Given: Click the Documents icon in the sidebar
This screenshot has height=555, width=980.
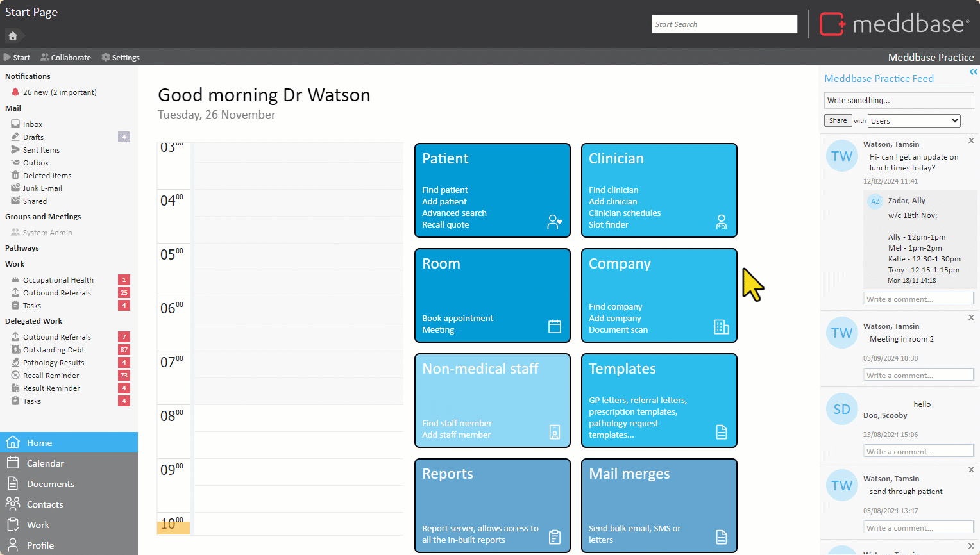Looking at the screenshot, I should [13, 484].
